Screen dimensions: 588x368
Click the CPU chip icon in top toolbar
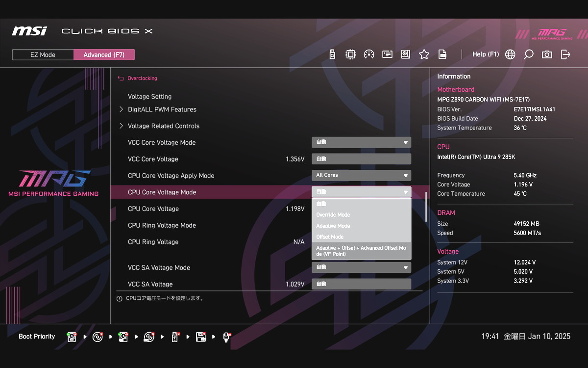tap(350, 54)
